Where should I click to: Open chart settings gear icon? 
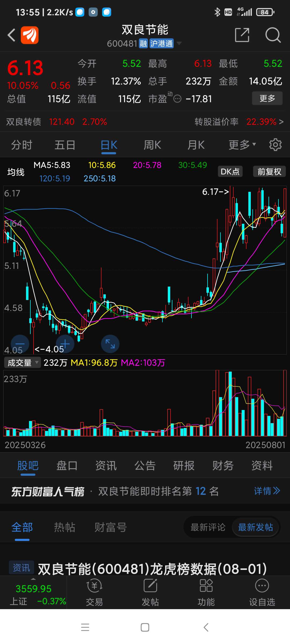[x=275, y=145]
